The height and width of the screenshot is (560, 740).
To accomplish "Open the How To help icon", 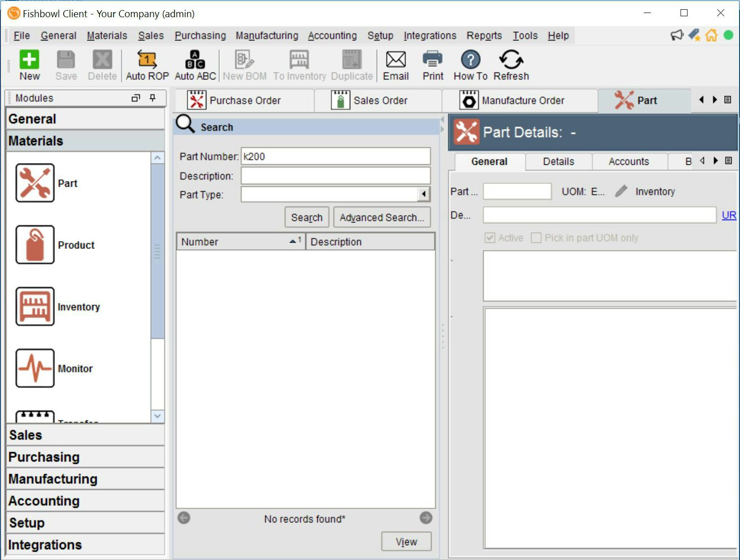I will pyautogui.click(x=471, y=65).
